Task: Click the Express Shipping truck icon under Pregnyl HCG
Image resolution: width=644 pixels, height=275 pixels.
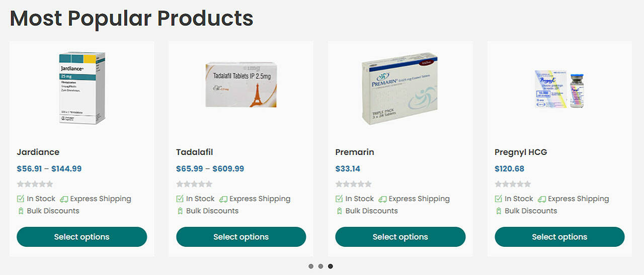Action: (x=542, y=199)
